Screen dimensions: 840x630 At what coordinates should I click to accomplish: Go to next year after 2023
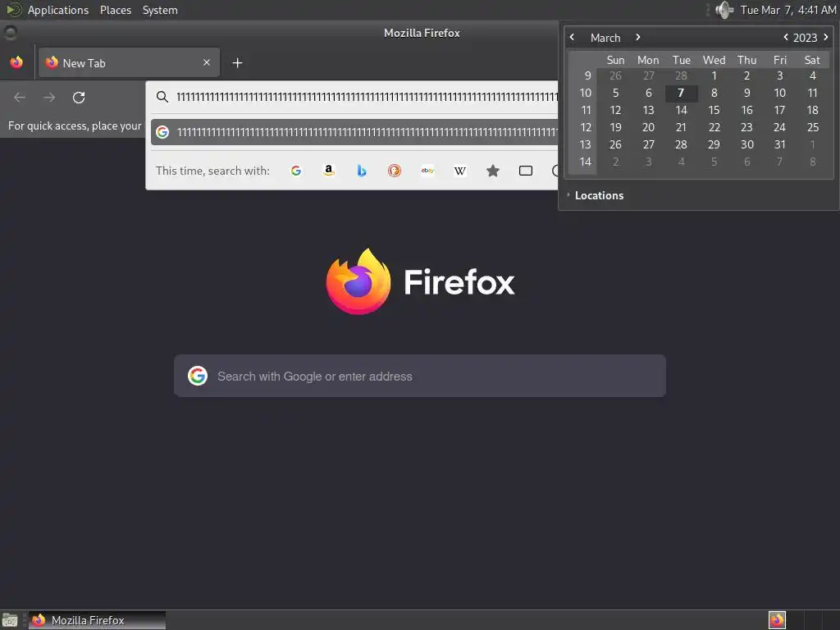826,38
